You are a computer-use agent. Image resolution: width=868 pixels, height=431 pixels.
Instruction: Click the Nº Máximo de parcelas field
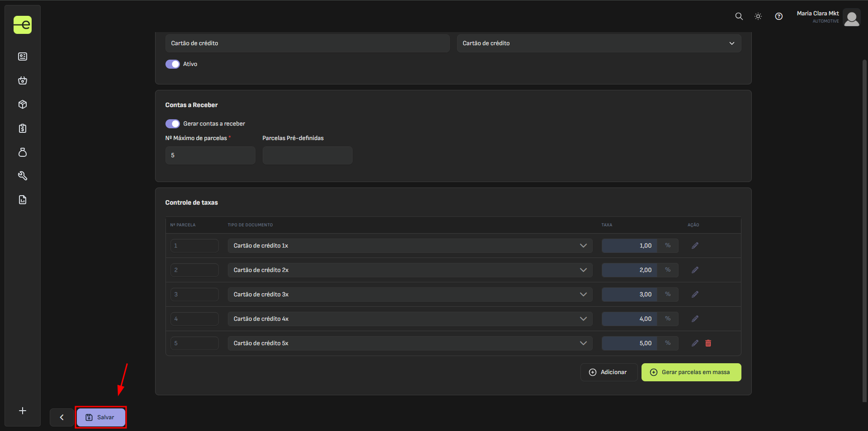[210, 155]
